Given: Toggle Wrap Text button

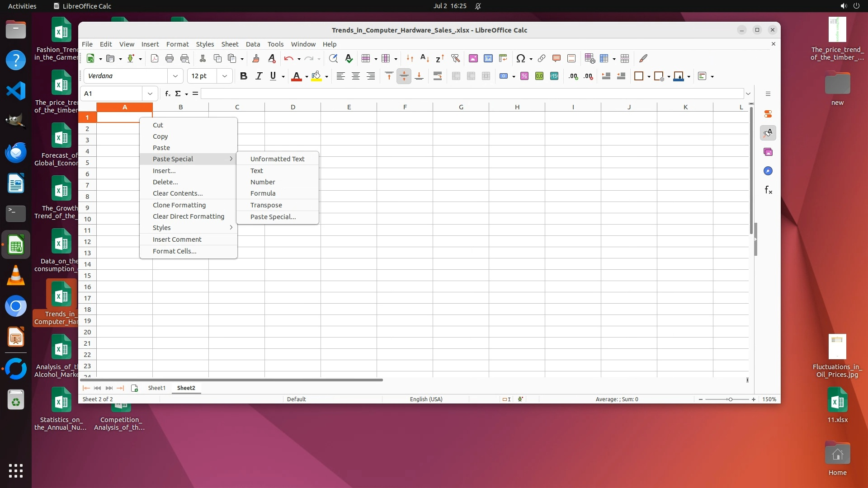Looking at the screenshot, I should pyautogui.click(x=437, y=76).
